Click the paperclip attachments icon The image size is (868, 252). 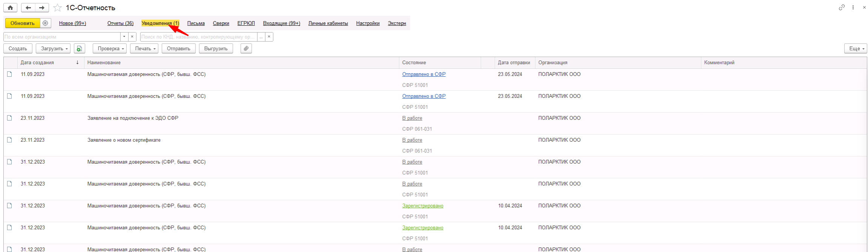coord(246,48)
